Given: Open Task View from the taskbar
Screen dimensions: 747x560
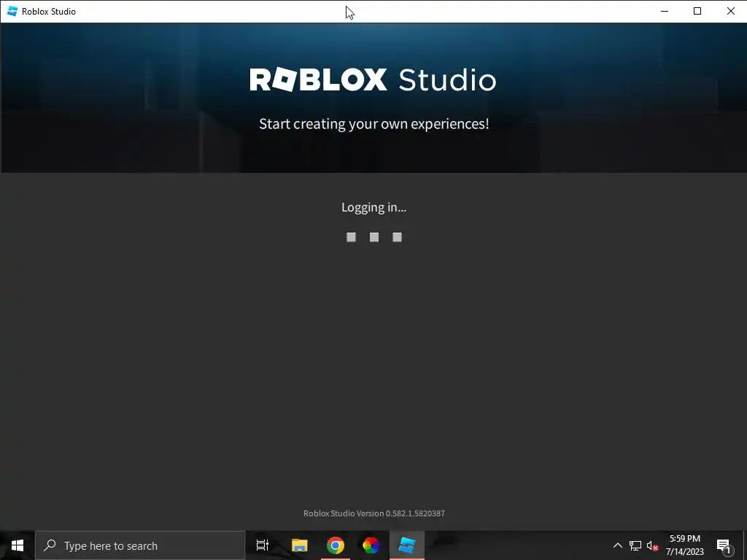Looking at the screenshot, I should (263, 545).
